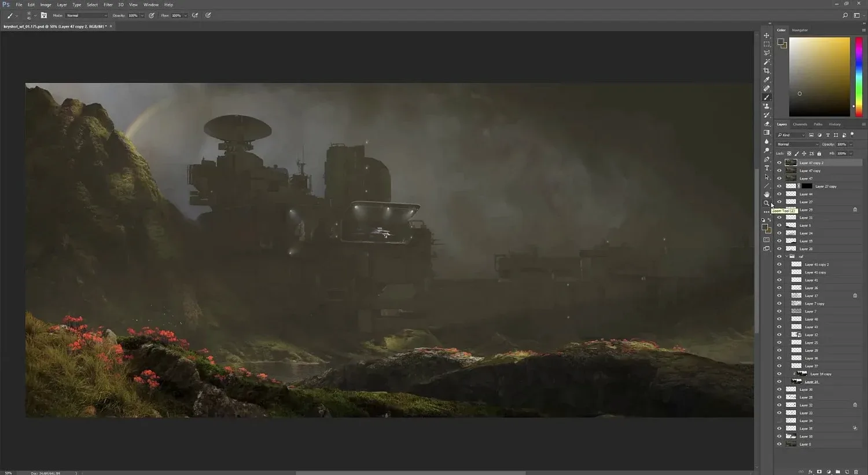
Task: Open the Flow value dropdown arrow
Action: click(x=186, y=16)
